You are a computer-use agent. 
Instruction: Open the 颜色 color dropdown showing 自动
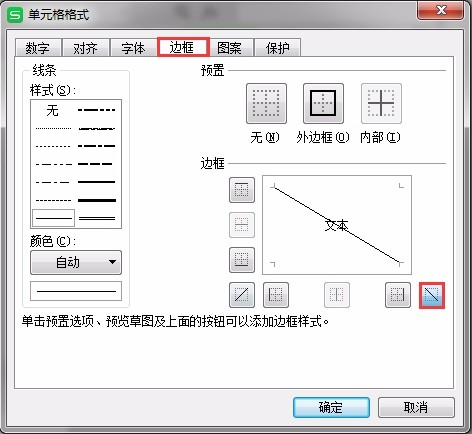pos(76,263)
